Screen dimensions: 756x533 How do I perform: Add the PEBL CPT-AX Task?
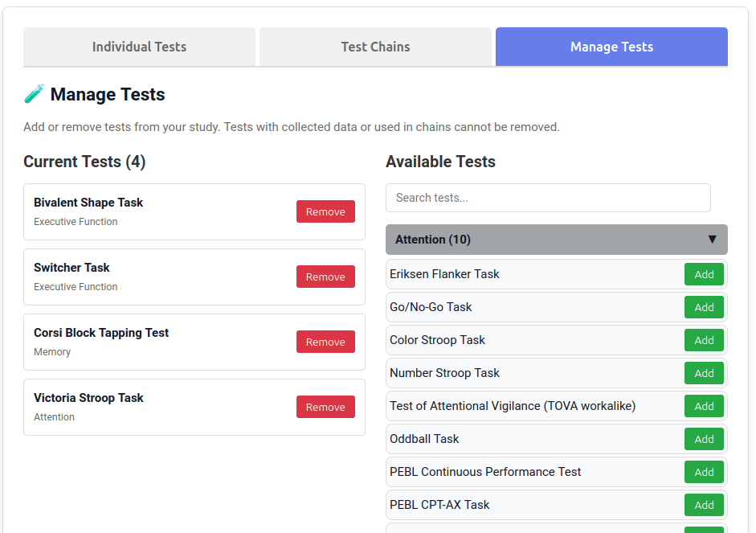point(704,505)
